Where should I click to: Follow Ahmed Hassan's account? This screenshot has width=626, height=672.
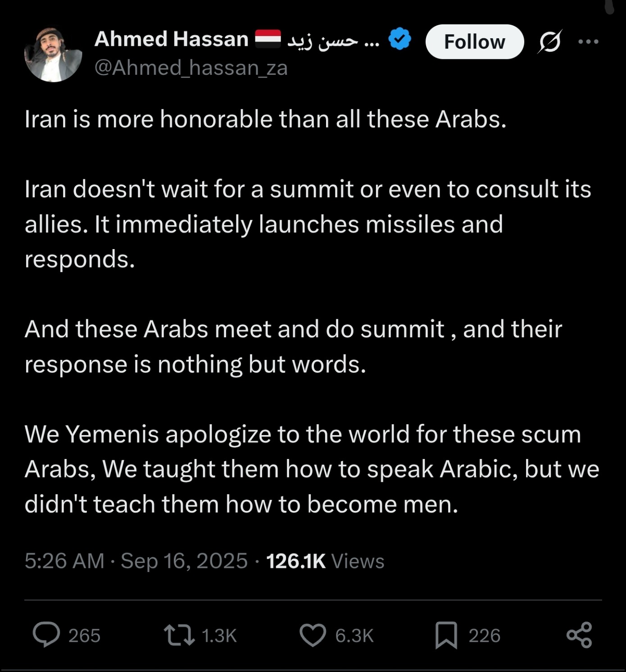tap(474, 42)
